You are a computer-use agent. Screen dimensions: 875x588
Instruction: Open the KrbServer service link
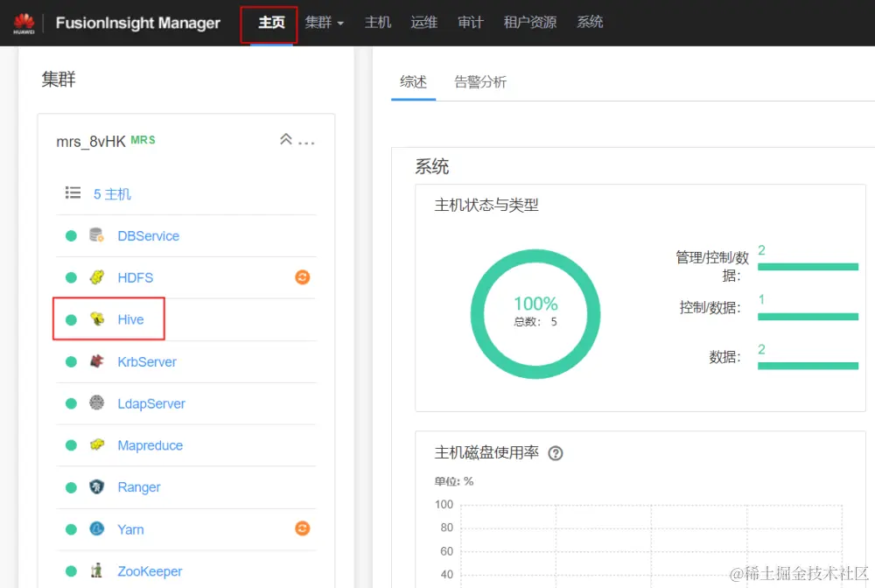[x=147, y=361]
